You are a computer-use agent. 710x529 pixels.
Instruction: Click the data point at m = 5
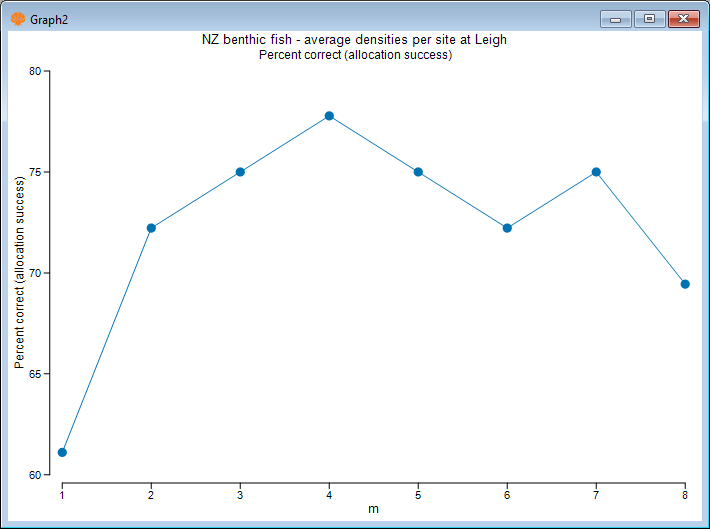tap(418, 172)
